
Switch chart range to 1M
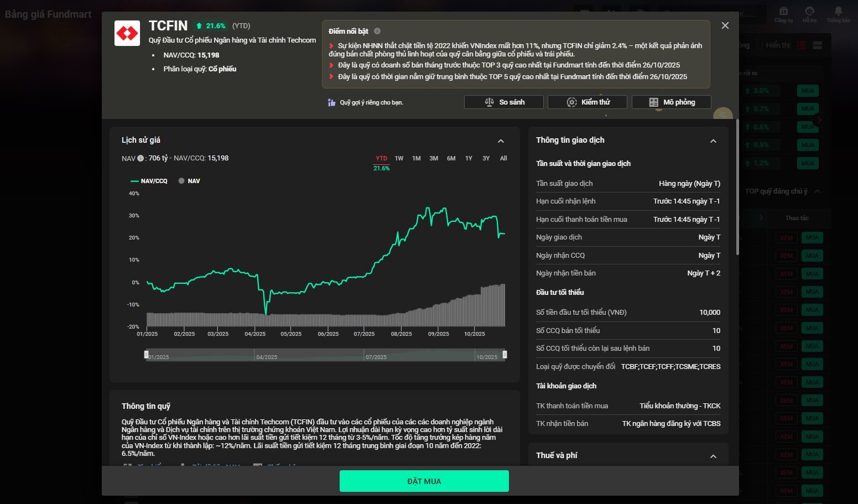click(x=416, y=159)
